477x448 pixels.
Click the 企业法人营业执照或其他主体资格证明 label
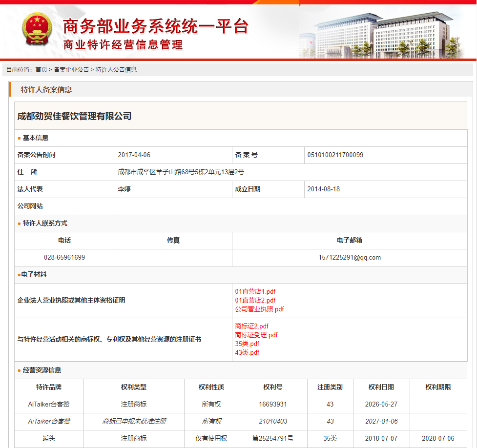(x=71, y=301)
